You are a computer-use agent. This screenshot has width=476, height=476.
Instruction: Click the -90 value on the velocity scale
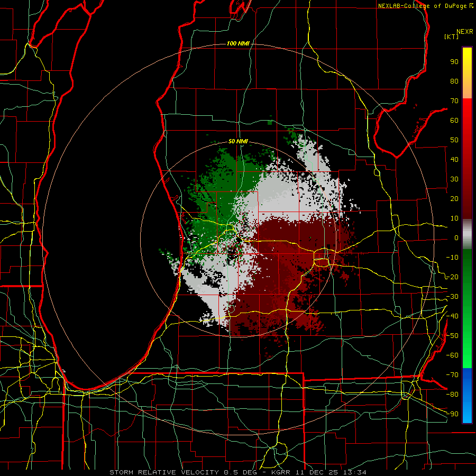(452, 414)
